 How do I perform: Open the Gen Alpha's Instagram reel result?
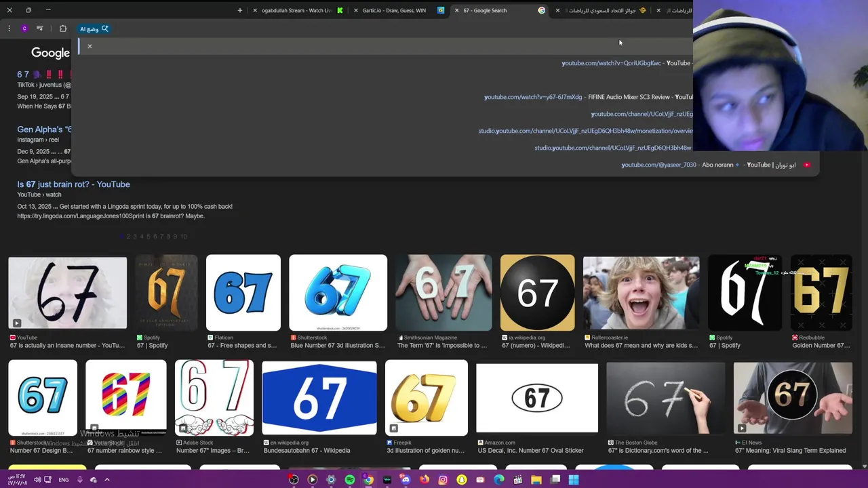click(x=44, y=129)
